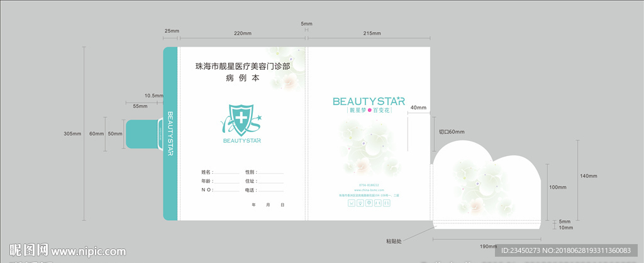This screenshot has height=263, width=644.
Task: Click the 50mm dimension label
Action: [115, 134]
